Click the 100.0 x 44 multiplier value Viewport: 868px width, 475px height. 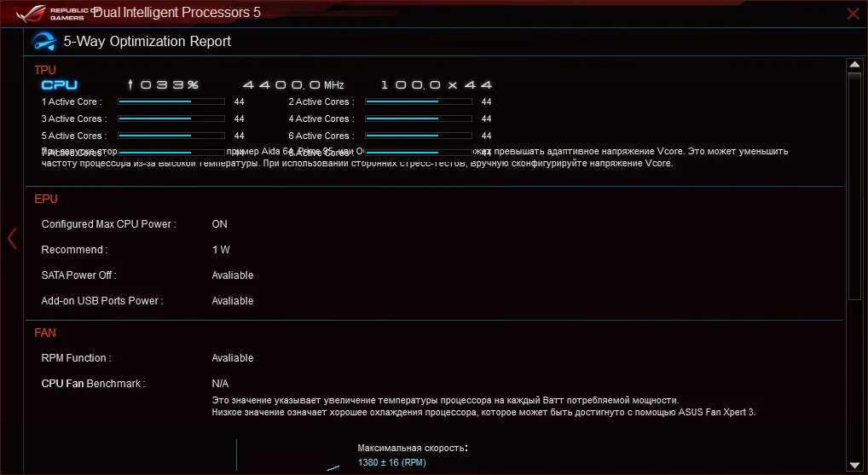[x=437, y=84]
